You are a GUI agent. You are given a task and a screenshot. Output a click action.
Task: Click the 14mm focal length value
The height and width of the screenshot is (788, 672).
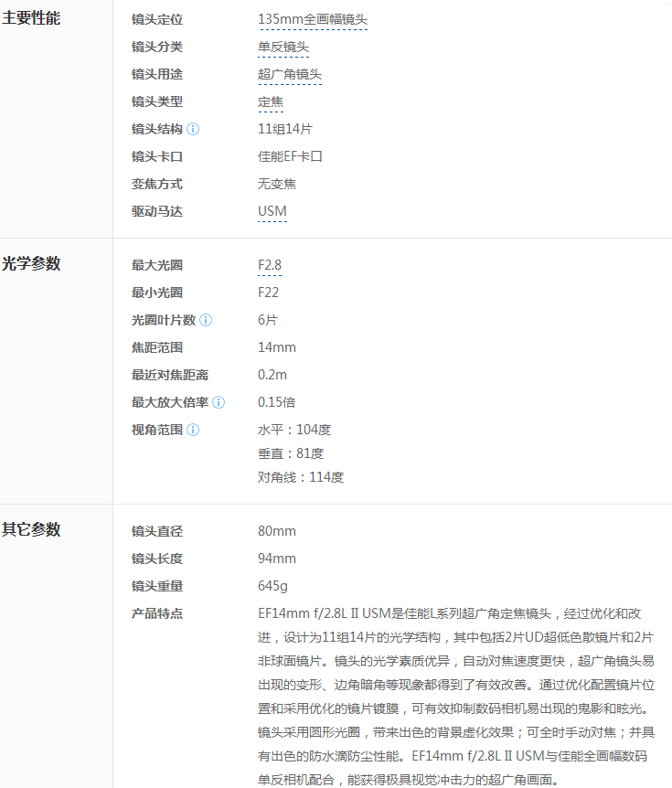(x=277, y=347)
